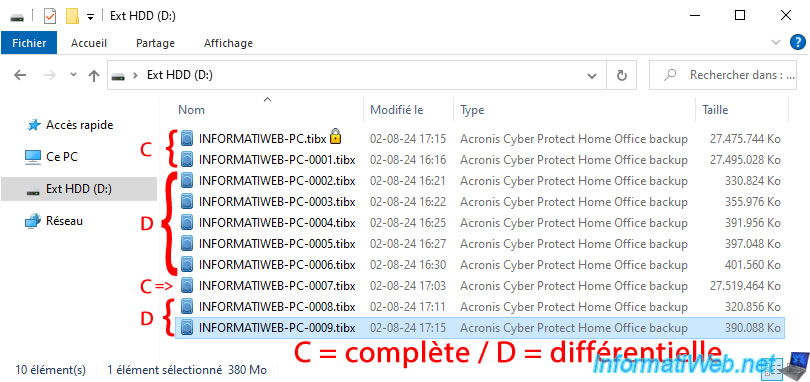The height and width of the screenshot is (382, 810).
Task: Click the Rechercher dans search field
Action: (x=727, y=75)
